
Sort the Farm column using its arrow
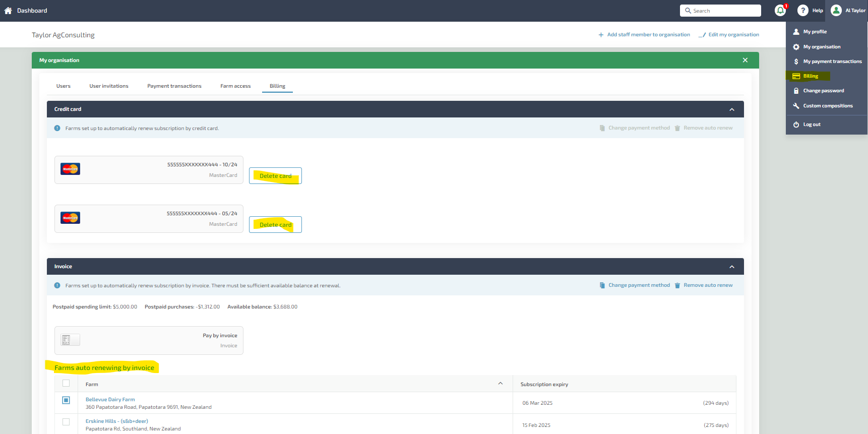[500, 384]
